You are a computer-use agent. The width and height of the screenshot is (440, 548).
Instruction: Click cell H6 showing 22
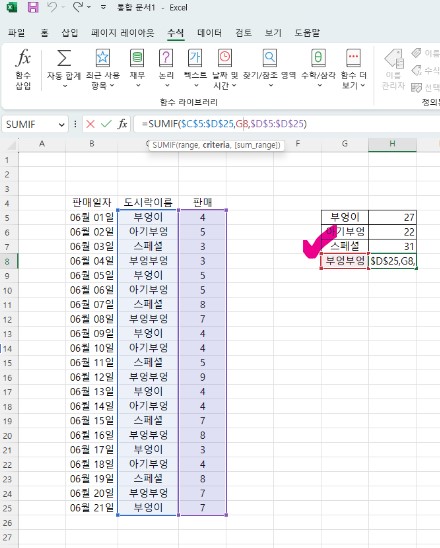click(392, 232)
